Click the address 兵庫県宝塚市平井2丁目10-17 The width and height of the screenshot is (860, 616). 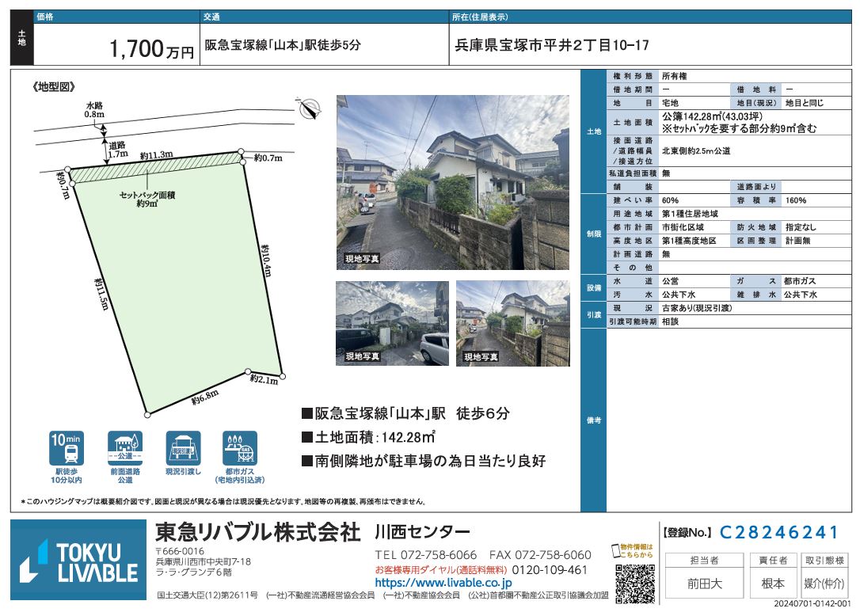coord(552,46)
